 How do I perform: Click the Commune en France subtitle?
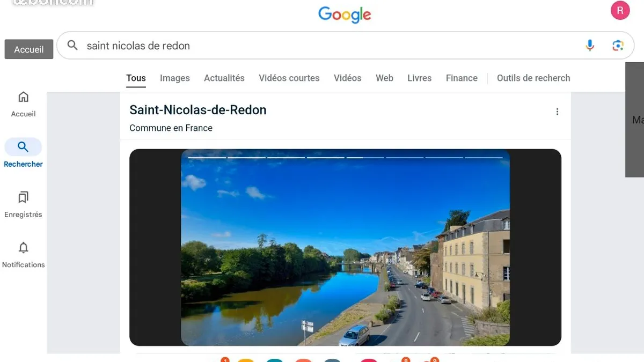coord(171,128)
